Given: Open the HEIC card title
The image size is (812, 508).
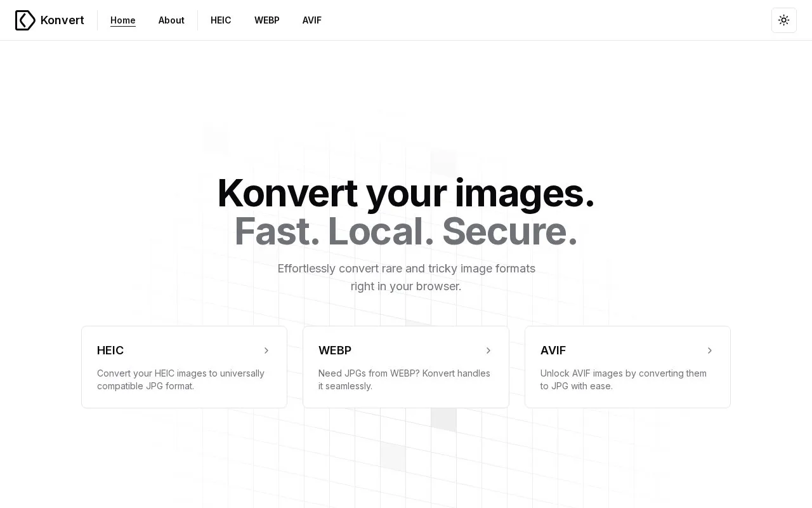Looking at the screenshot, I should (x=110, y=351).
